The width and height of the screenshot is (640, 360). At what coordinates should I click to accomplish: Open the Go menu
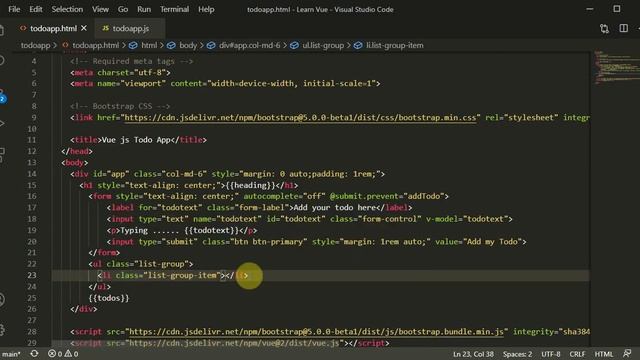122,9
